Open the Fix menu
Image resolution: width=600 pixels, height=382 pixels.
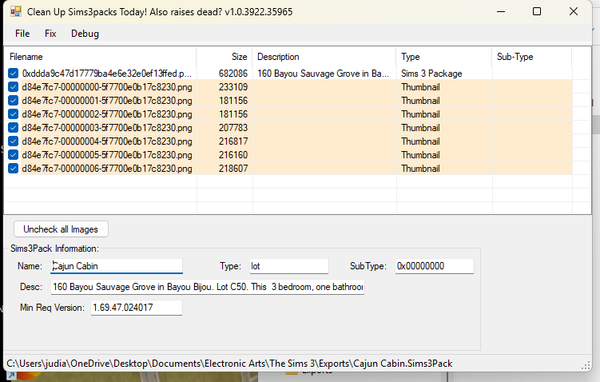point(50,34)
